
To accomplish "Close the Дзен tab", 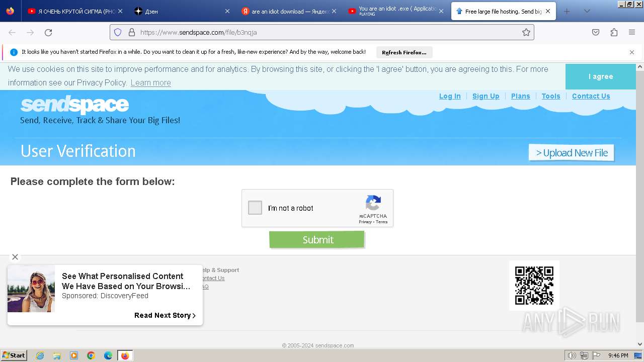I will tap(227, 11).
